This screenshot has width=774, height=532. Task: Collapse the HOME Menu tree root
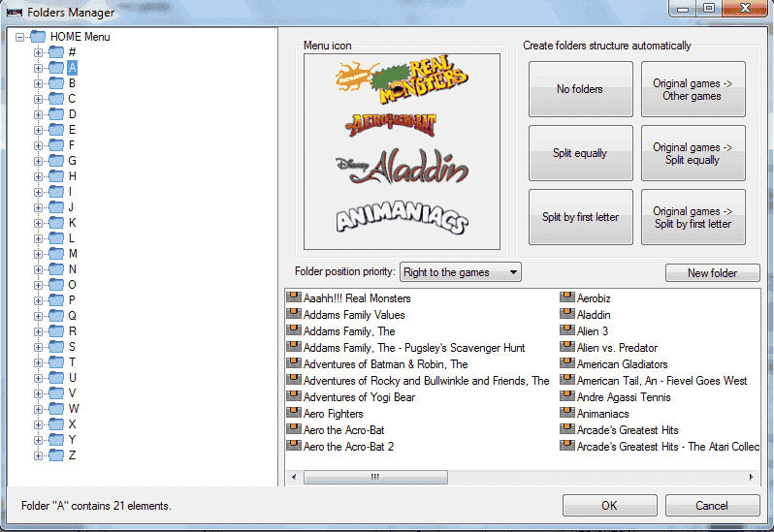tap(19, 37)
